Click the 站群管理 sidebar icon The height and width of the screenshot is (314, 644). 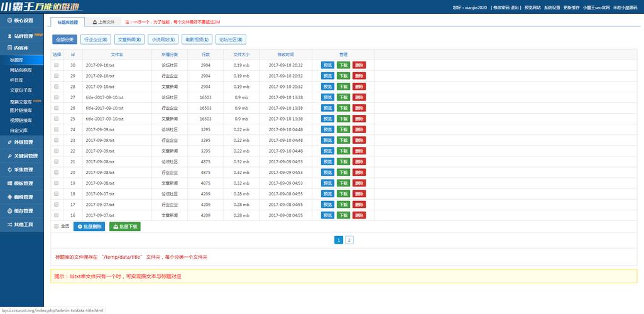coord(9,36)
